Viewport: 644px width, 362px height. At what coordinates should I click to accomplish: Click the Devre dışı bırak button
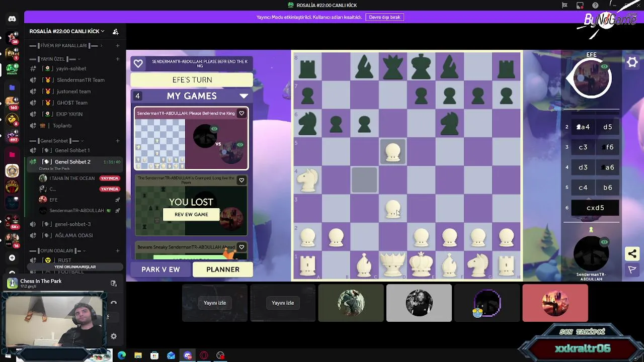coord(385,17)
